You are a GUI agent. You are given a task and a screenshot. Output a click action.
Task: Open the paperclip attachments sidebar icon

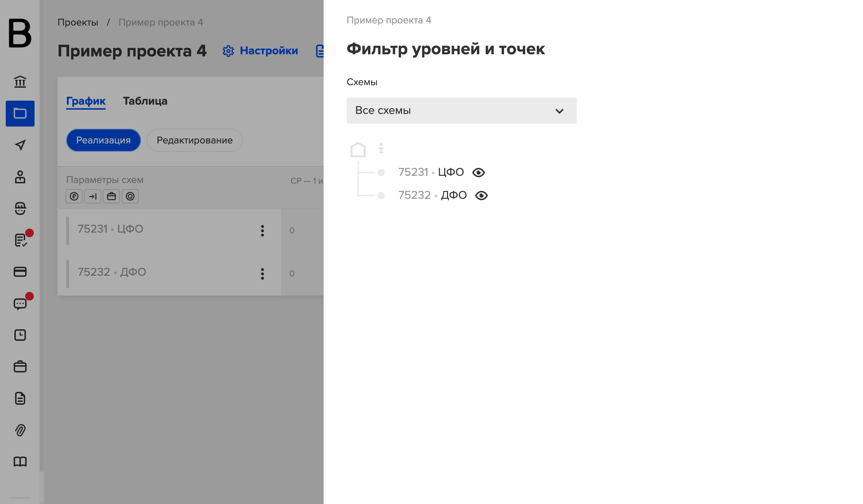pyautogui.click(x=20, y=430)
